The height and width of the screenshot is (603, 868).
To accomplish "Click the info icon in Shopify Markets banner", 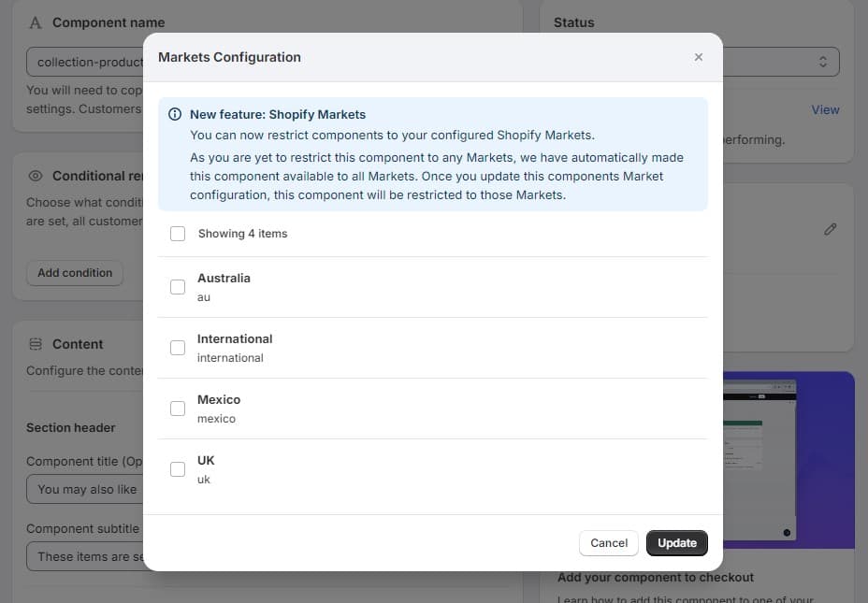I will coord(175,114).
